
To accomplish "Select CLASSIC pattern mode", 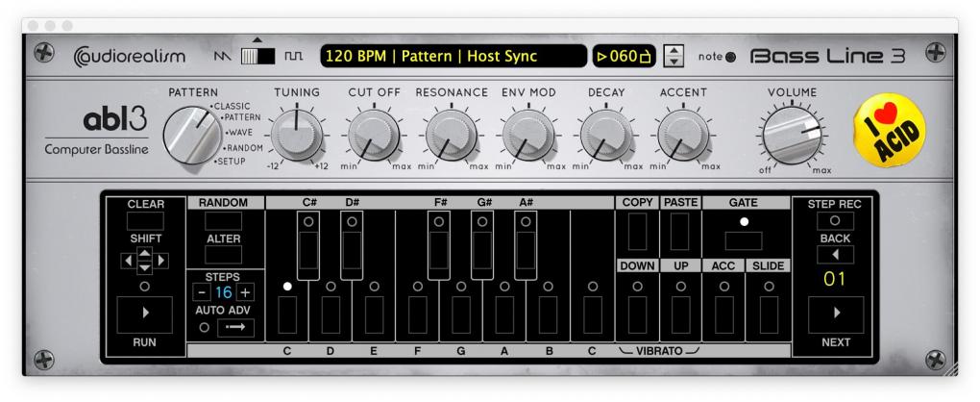I will (x=232, y=107).
